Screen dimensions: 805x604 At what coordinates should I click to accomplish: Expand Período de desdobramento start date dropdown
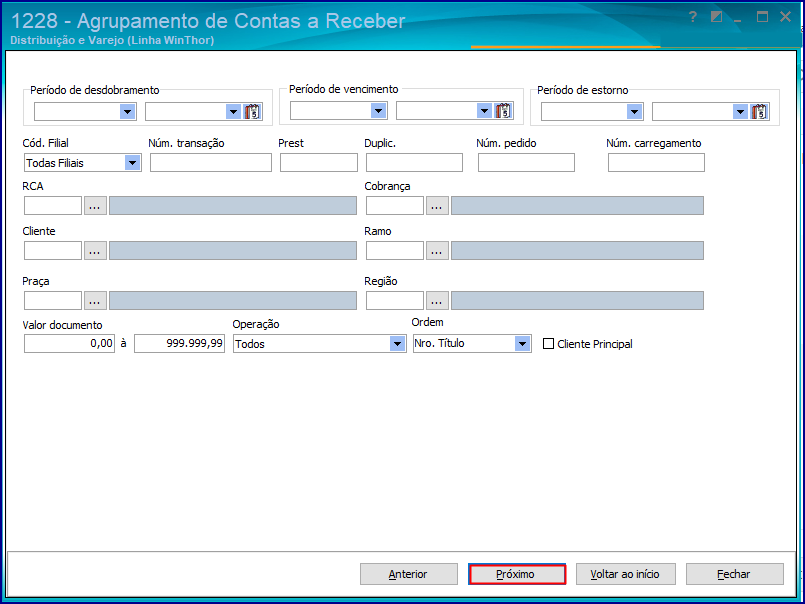128,111
